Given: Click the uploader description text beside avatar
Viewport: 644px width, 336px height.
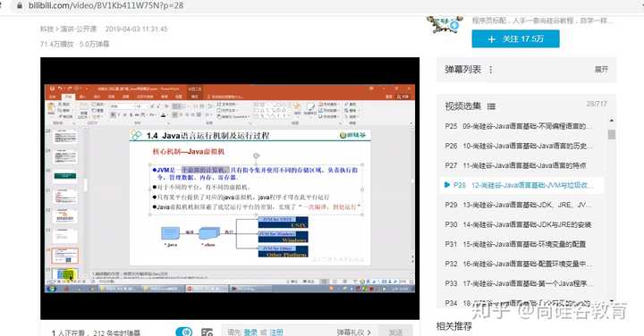Looking at the screenshot, I should pos(542,21).
